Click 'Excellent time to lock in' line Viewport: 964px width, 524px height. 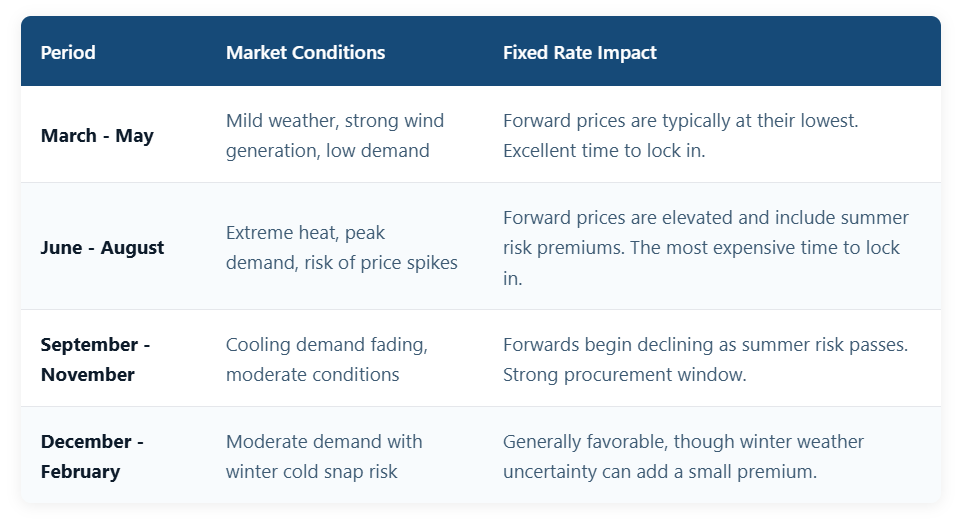point(604,151)
